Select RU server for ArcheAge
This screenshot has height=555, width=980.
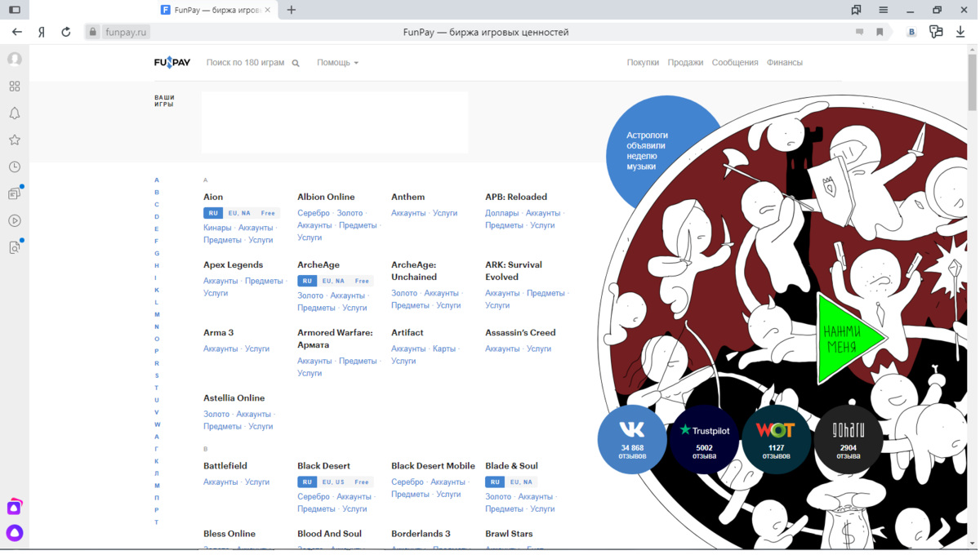[x=307, y=281]
